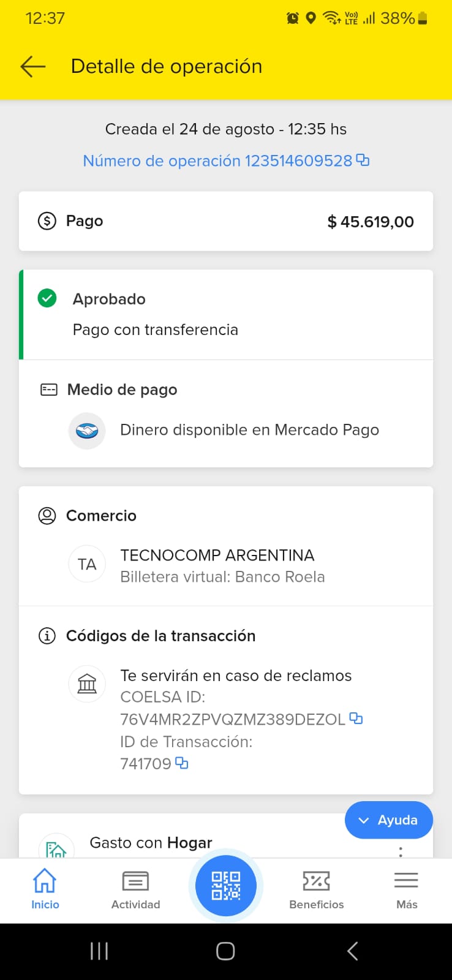Screen dimensions: 452x980
Task: Tap the Gasto con Hogar category
Action: [x=151, y=843]
